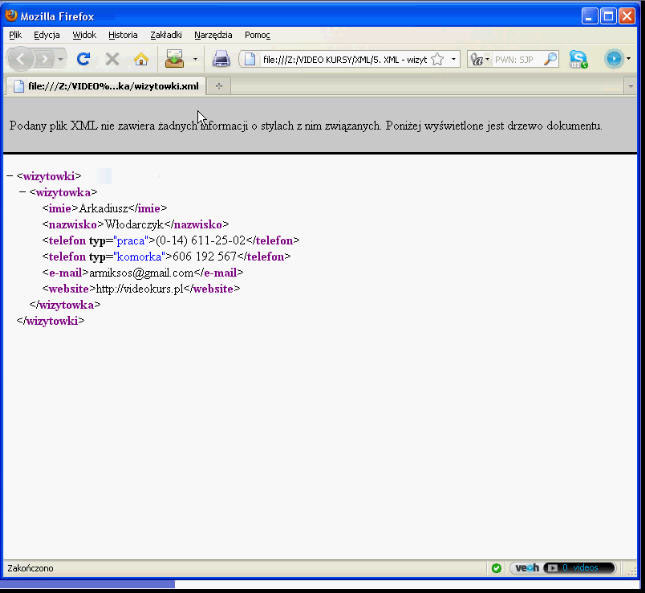Open the back/forward history dropdown arrow

click(60, 60)
